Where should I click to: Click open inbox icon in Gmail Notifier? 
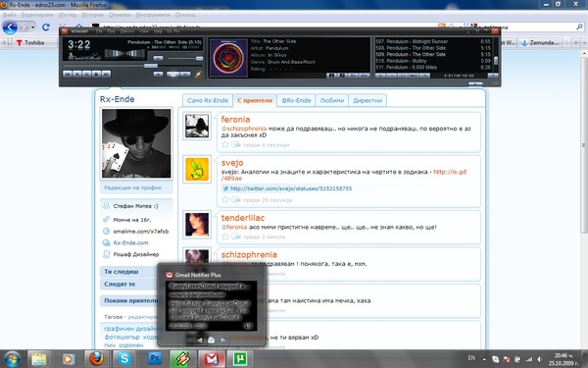click(x=211, y=341)
